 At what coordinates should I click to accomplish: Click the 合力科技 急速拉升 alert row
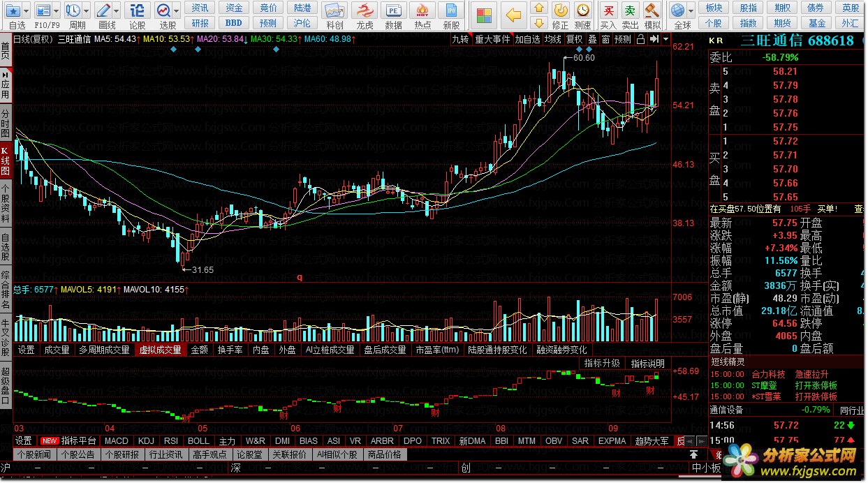(x=786, y=375)
